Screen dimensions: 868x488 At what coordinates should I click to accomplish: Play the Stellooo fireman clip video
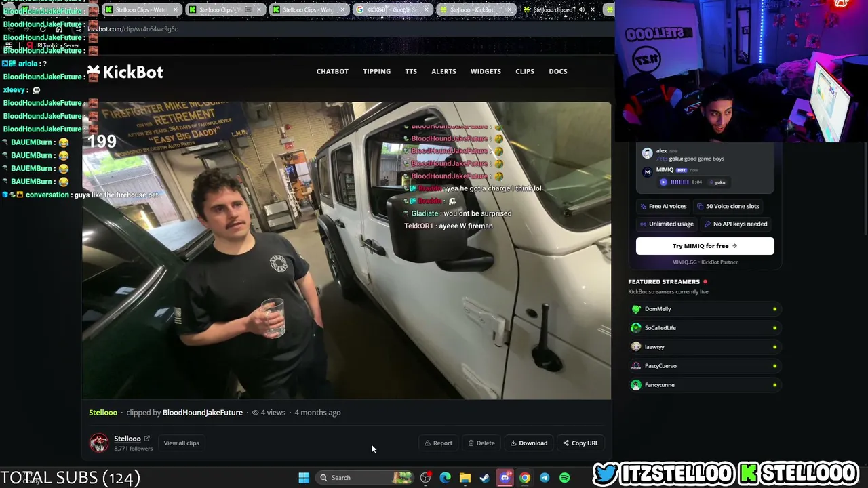click(x=347, y=251)
